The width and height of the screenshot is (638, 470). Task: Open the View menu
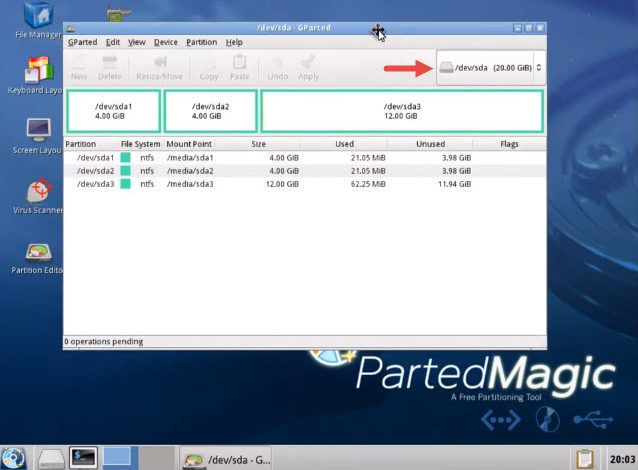click(137, 42)
